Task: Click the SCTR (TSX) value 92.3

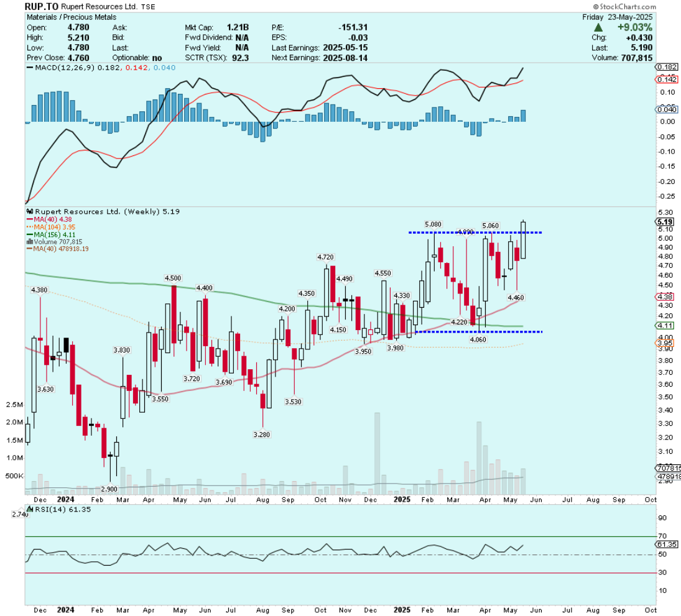Action: [x=240, y=58]
